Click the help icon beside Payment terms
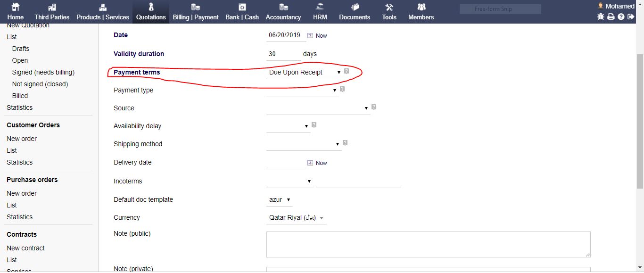Image resolution: width=644 pixels, height=273 pixels. click(x=347, y=71)
